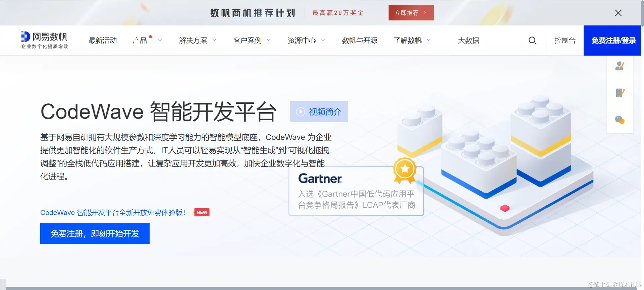Open the WeChat chat icon in sidebar
Image resolution: width=644 pixels, height=290 pixels.
620,120
